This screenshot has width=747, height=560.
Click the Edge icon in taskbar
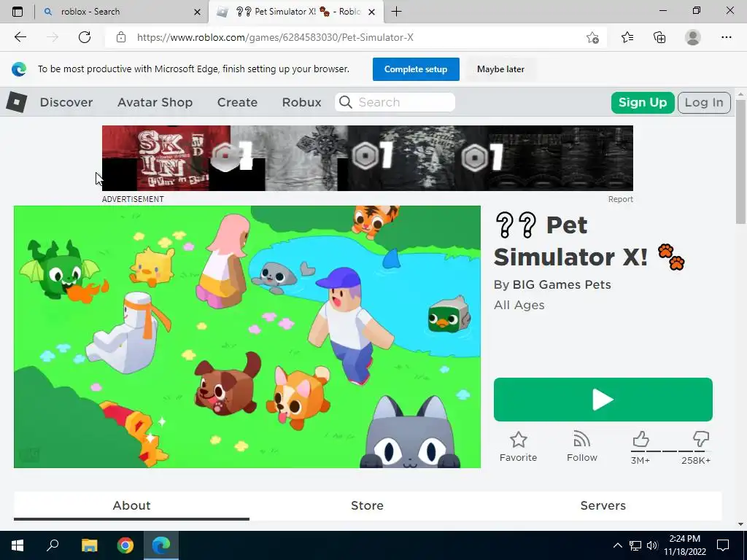coord(161,545)
